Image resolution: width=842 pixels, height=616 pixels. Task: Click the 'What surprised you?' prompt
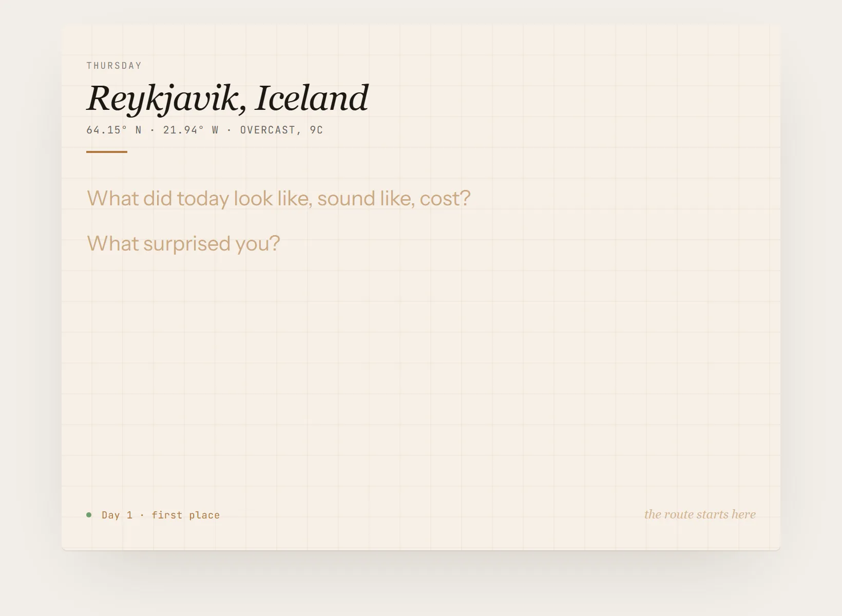183,243
